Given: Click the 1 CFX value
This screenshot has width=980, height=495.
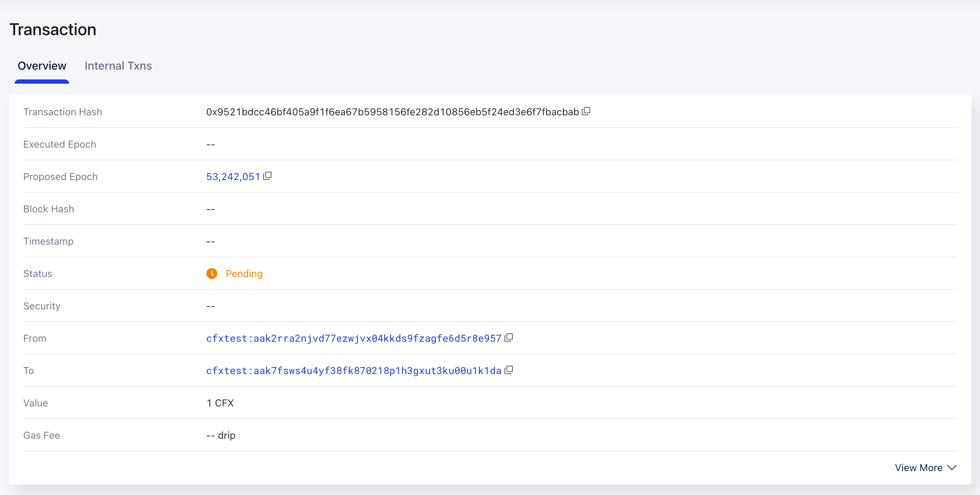Looking at the screenshot, I should coord(220,403).
